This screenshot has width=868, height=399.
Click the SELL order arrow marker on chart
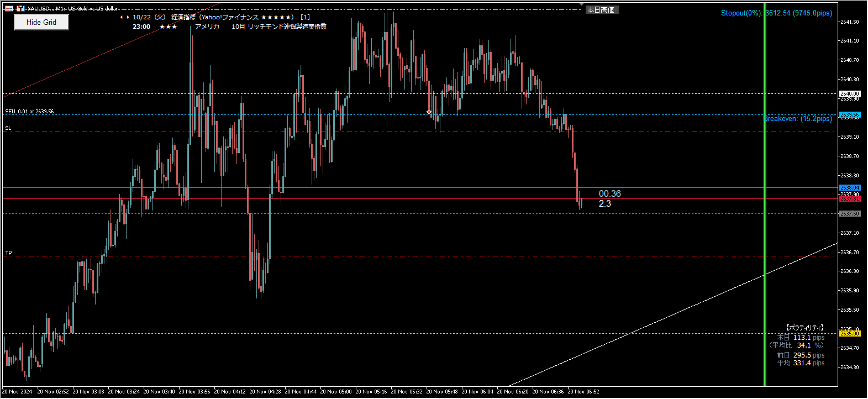(429, 112)
